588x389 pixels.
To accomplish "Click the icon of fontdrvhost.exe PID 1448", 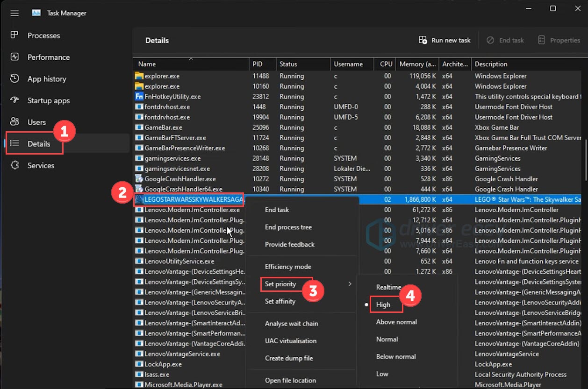I will [139, 106].
